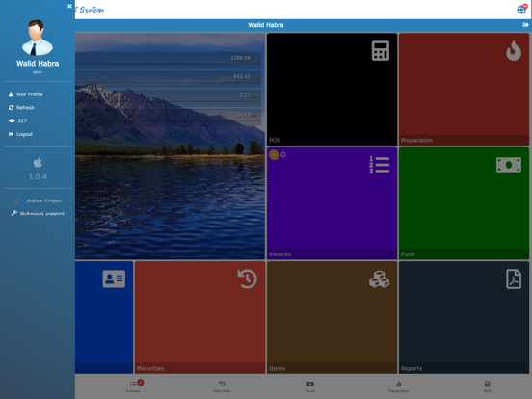Open the Reports tile
The height and width of the screenshot is (399, 532).
pyautogui.click(x=464, y=318)
